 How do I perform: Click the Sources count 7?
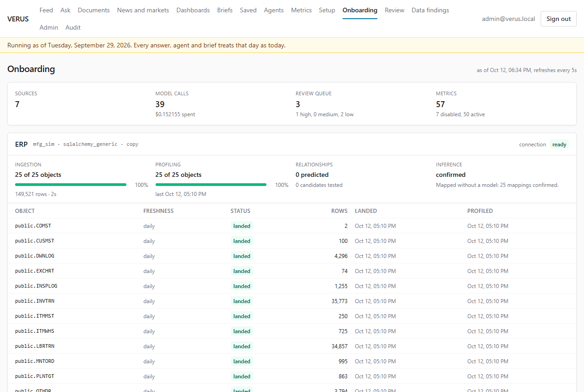coord(17,104)
